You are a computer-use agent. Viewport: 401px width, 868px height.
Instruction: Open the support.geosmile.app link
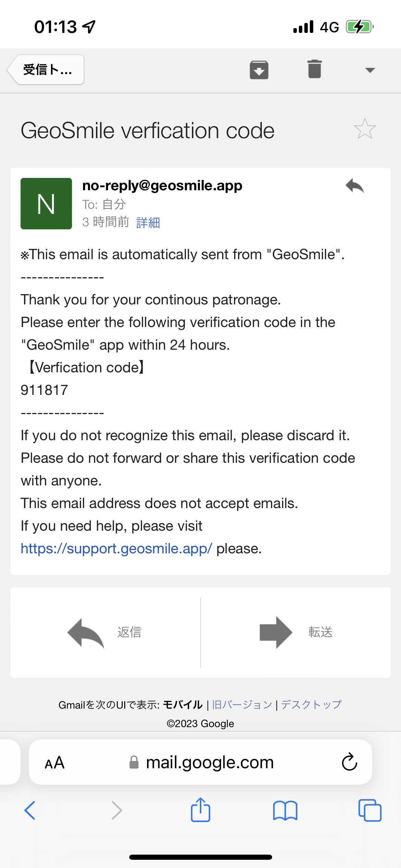coord(117,548)
